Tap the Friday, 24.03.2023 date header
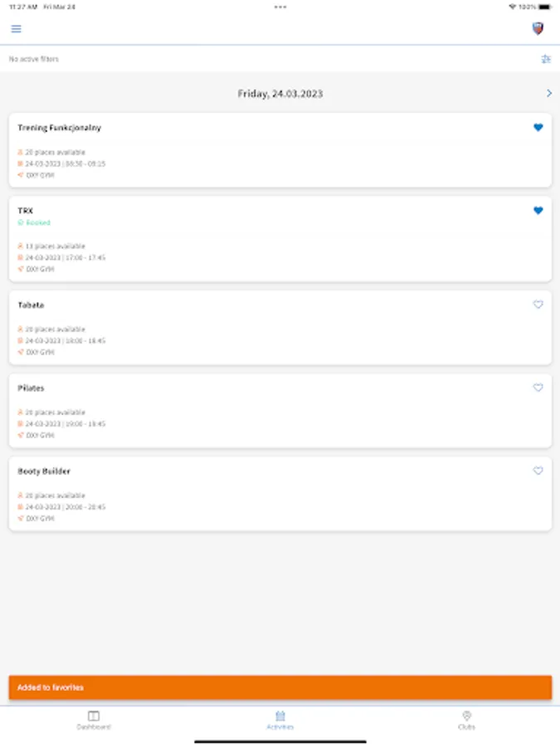Screen dimensions: 560x747 pos(280,94)
